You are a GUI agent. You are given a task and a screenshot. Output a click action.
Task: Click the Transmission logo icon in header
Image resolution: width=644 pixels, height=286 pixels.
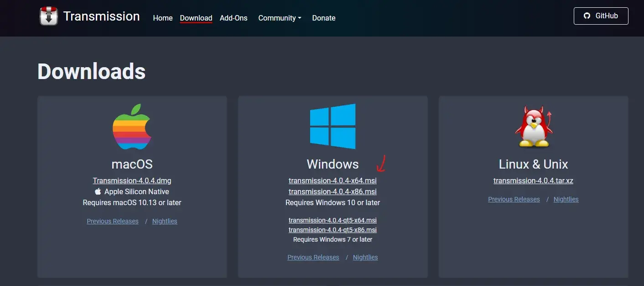tap(49, 16)
